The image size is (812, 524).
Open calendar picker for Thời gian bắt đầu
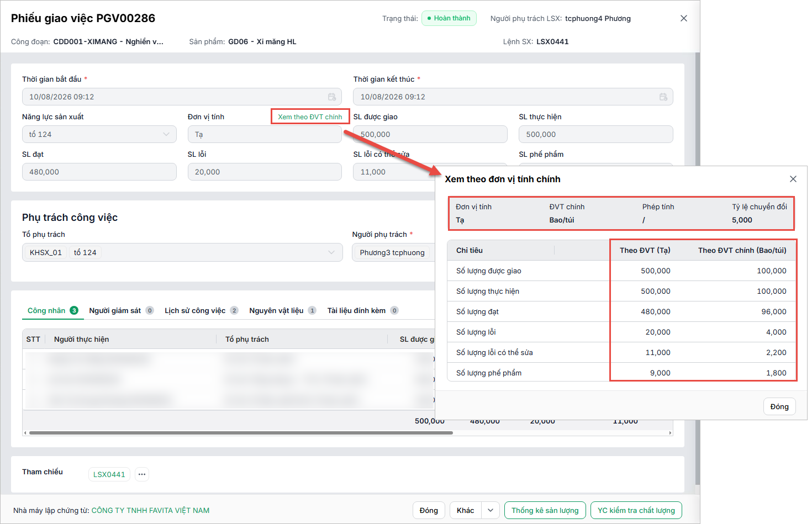[332, 97]
